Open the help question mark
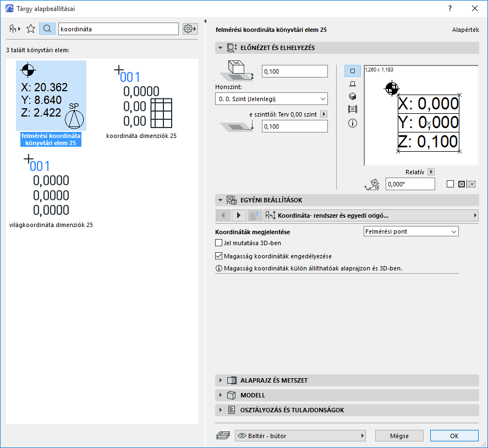This screenshot has width=488, height=448. (x=449, y=8)
